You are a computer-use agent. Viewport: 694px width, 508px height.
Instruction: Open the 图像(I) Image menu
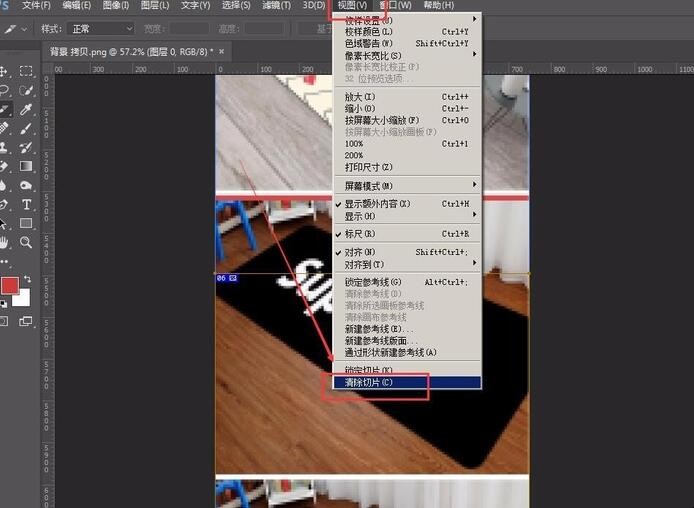116,5
